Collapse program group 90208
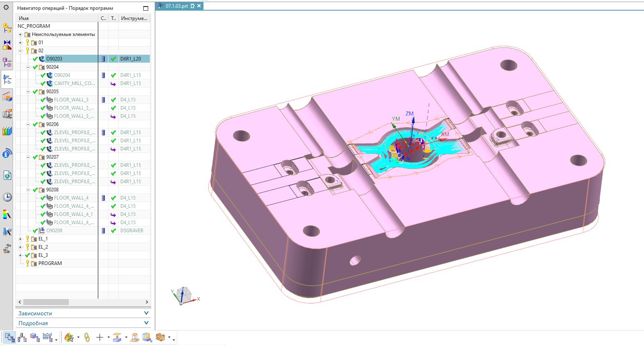The width and height of the screenshot is (644, 346). tap(28, 190)
